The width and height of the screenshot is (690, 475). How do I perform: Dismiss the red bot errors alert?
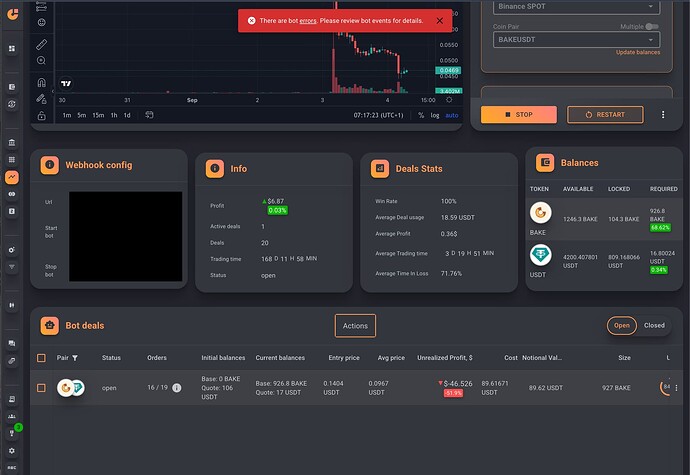coord(440,21)
